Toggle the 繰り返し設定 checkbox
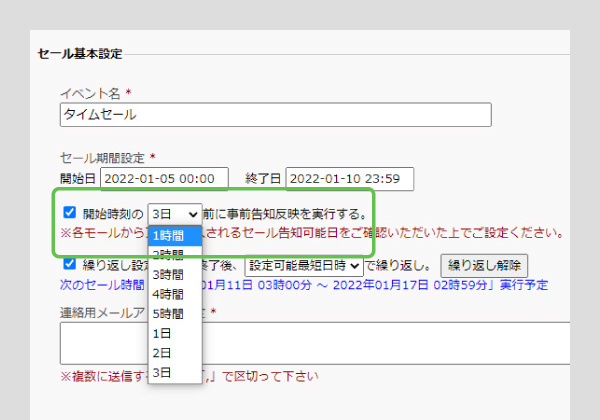Image resolution: width=600 pixels, height=420 pixels. tap(69, 264)
